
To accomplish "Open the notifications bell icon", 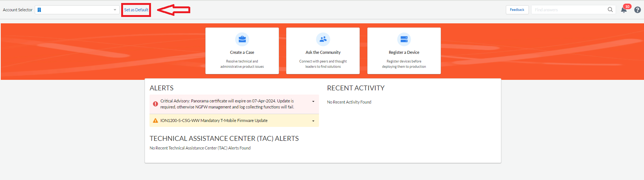I will click(x=624, y=10).
